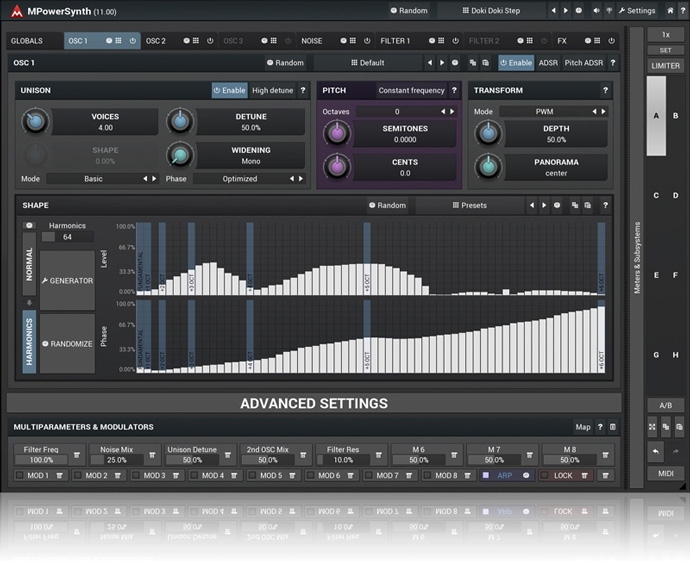Switch to the FILTER 1 tab
The width and height of the screenshot is (690, 561).
point(395,41)
